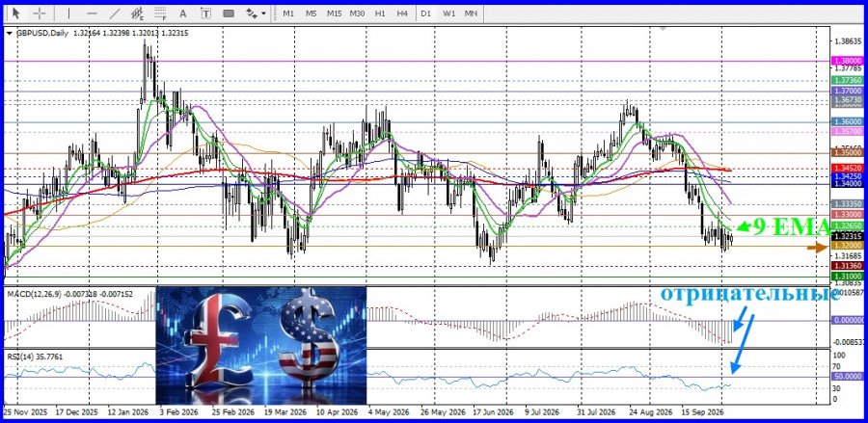Click the gray shape icon in toolbar
This screenshot has height=423, width=868.
pyautogui.click(x=228, y=13)
